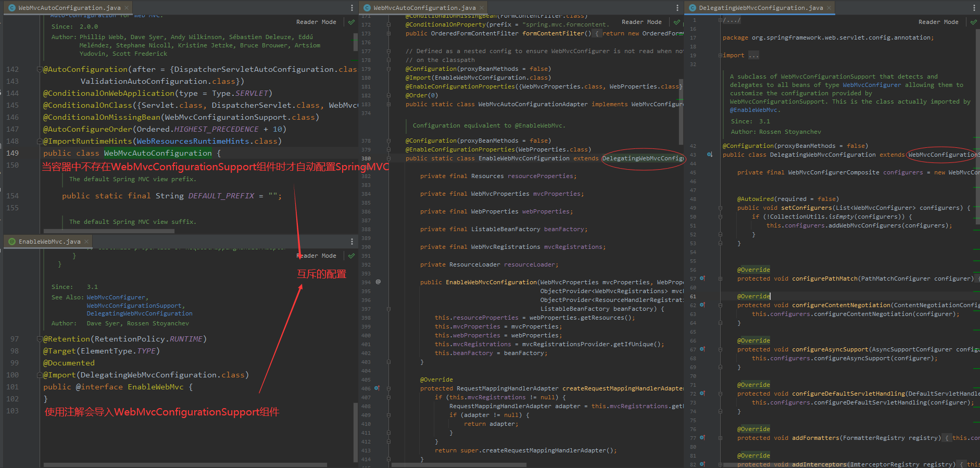Viewport: 980px width, 468px height.
Task: Open @EnableWebMvc link in class documentation
Action: [753, 110]
